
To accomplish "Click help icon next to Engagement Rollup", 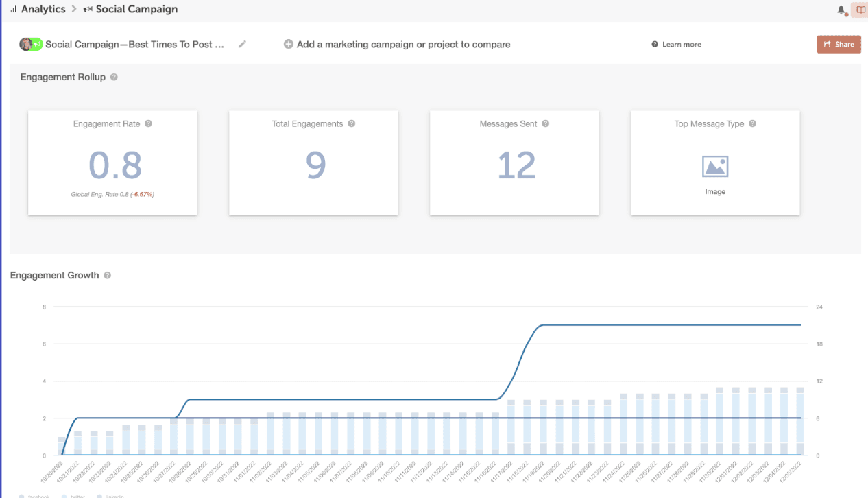I will coord(114,78).
